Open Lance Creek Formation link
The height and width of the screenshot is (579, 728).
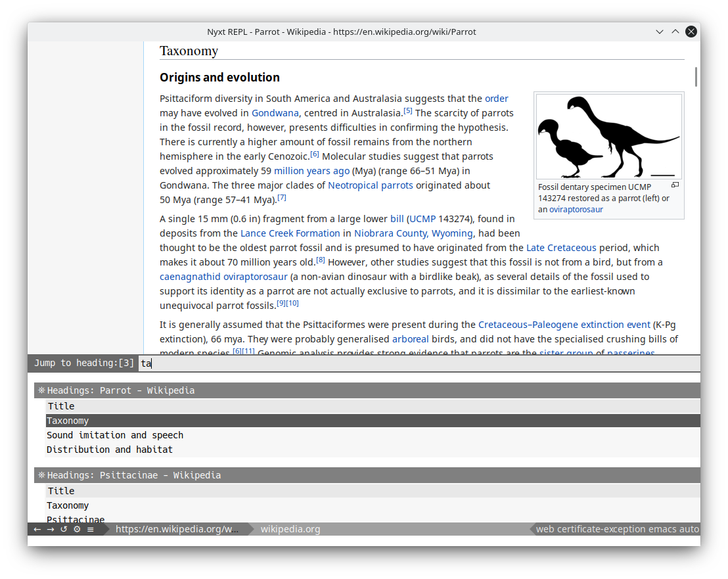tap(290, 233)
